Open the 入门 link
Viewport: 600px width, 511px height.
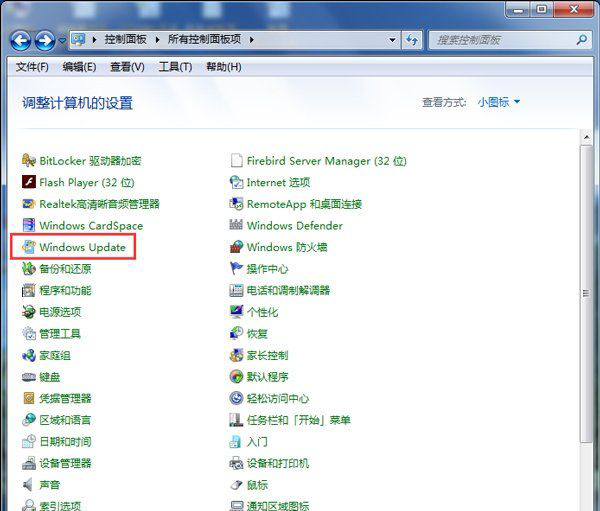coord(257,442)
